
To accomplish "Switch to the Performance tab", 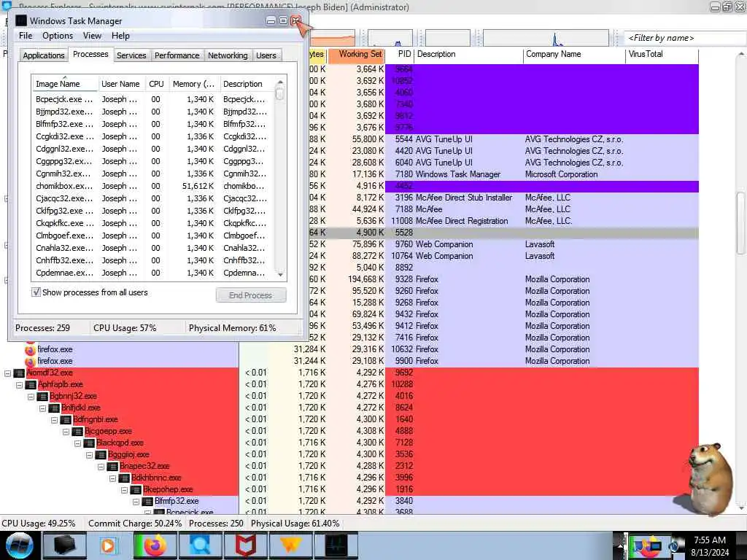I will 177,55.
